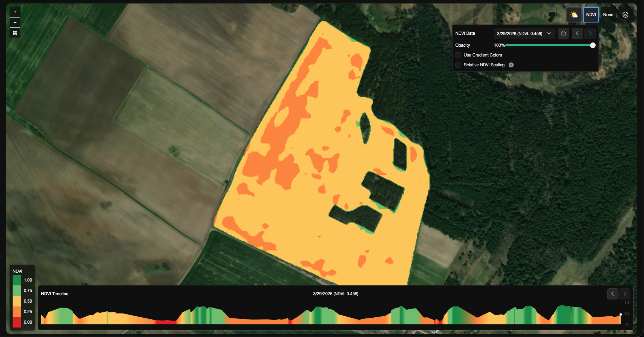Click the zoom out button

pos(15,22)
